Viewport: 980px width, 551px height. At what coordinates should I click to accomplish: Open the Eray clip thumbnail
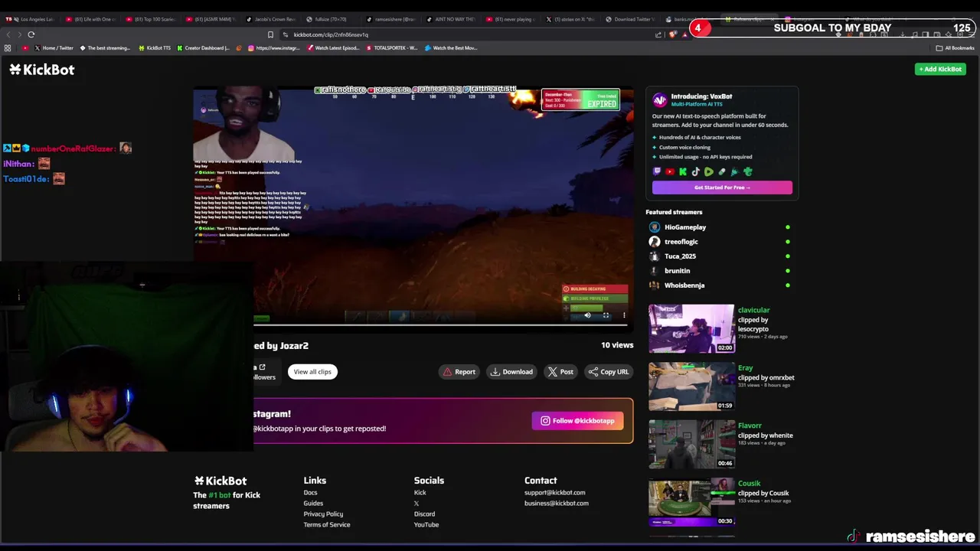pyautogui.click(x=691, y=386)
